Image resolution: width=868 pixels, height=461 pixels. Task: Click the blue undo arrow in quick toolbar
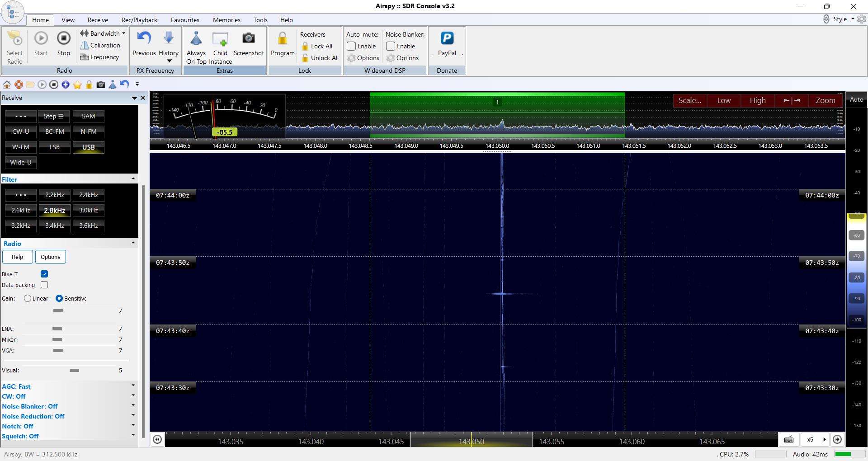[x=124, y=84]
